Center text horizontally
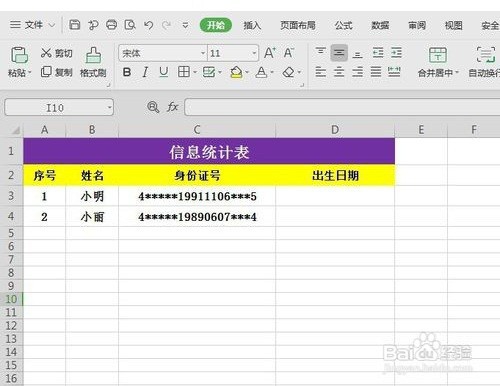 click(x=339, y=72)
